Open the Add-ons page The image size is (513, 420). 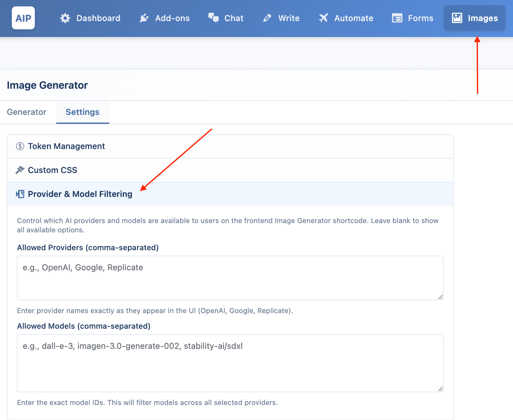pyautogui.click(x=165, y=18)
